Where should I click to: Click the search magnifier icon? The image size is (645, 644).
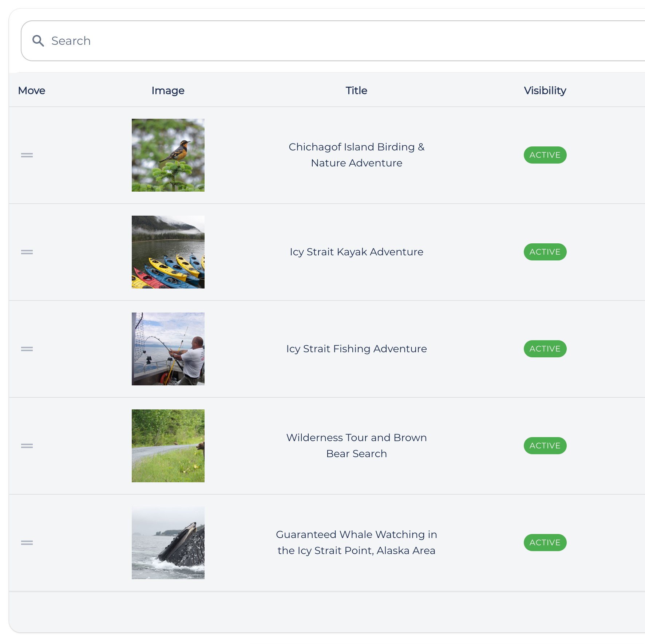[38, 41]
